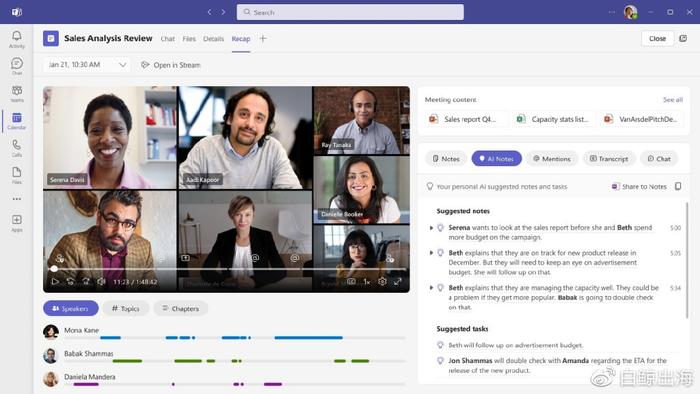This screenshot has width=700, height=394.
Task: Open the Files icon in sidebar
Action: coord(17,175)
